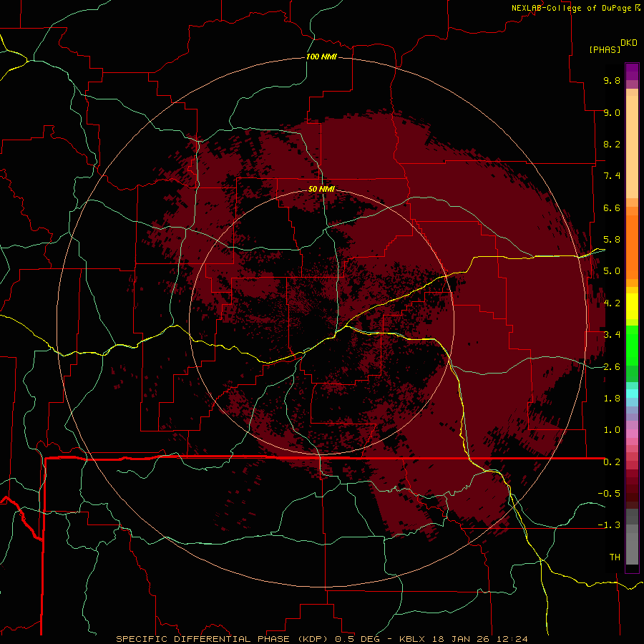Click the 7.4 value on color scale
644x644 pixels.
[612, 176]
